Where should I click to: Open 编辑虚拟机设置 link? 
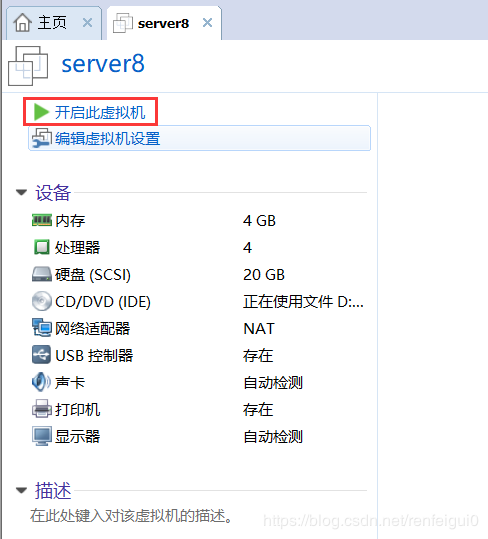tap(107, 139)
